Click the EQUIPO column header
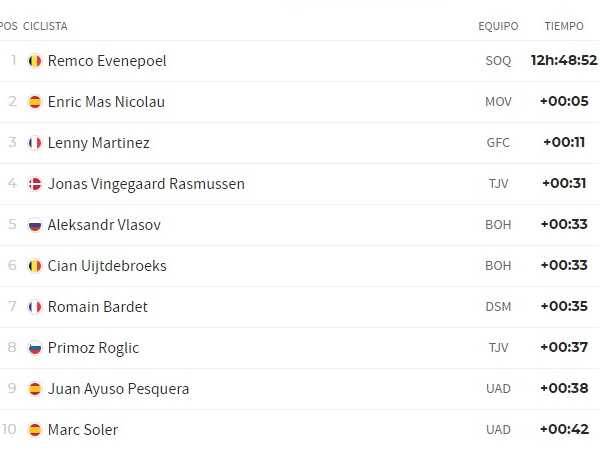Viewport: 600px width, 450px height. (498, 26)
